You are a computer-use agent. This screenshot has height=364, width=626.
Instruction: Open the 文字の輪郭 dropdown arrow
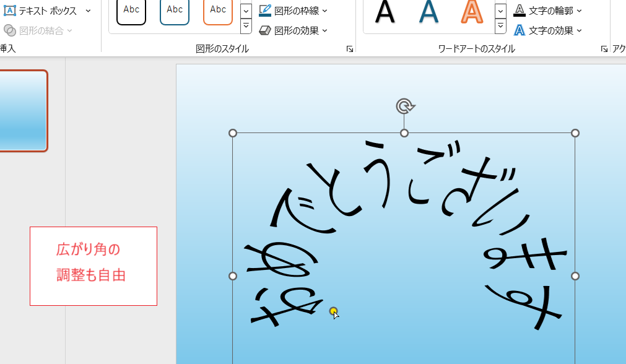tap(580, 11)
